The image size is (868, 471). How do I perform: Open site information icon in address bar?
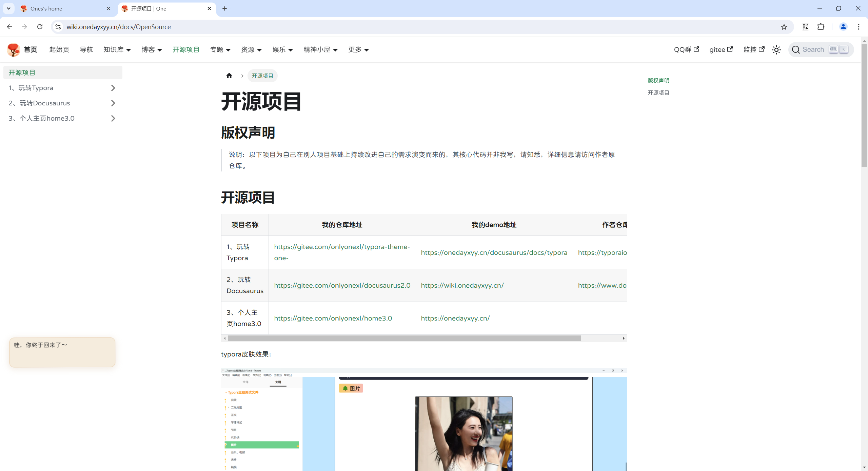coord(58,27)
